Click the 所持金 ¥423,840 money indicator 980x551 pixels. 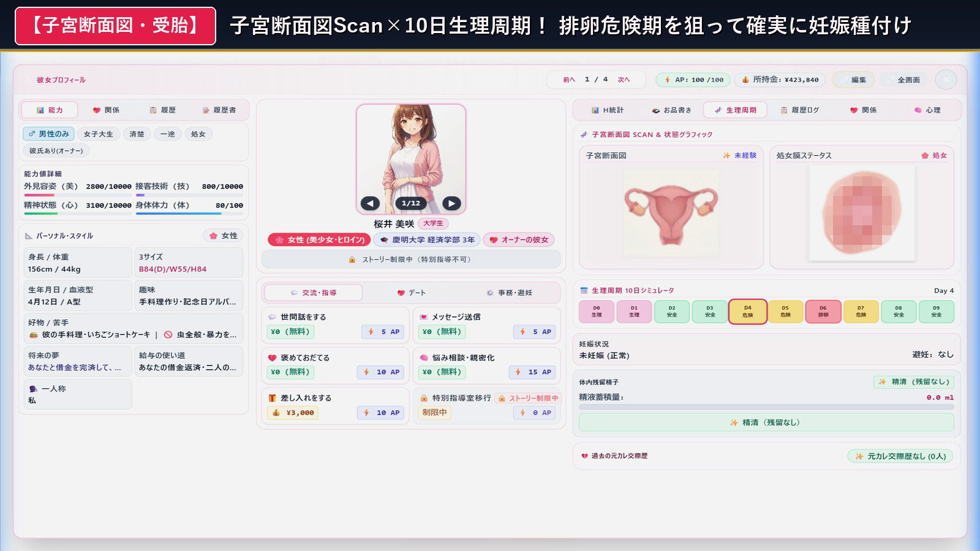tap(780, 80)
